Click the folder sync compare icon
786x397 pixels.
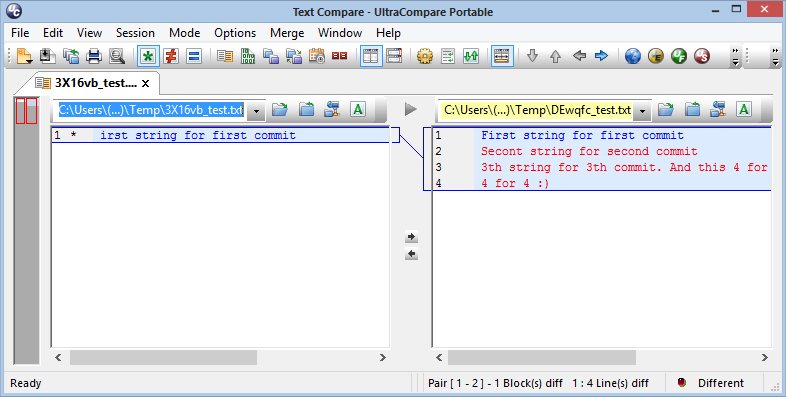[x=294, y=56]
